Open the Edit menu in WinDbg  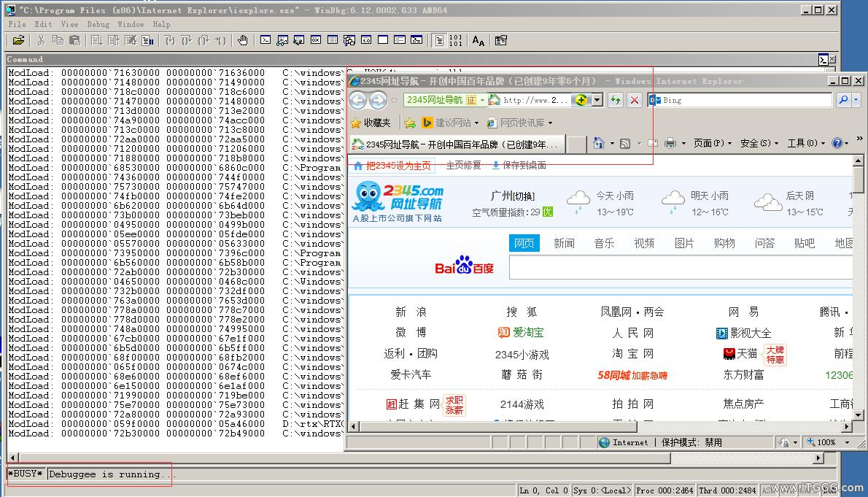43,24
